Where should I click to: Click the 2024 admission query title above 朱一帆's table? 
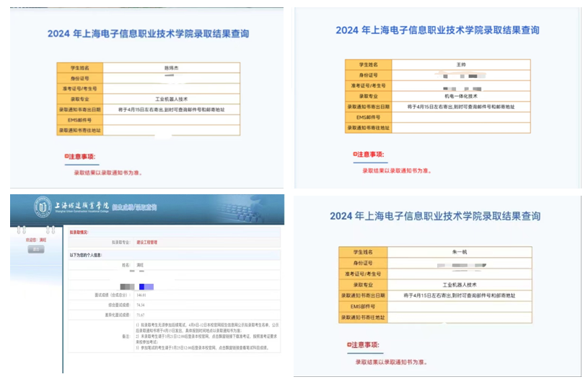point(435,216)
